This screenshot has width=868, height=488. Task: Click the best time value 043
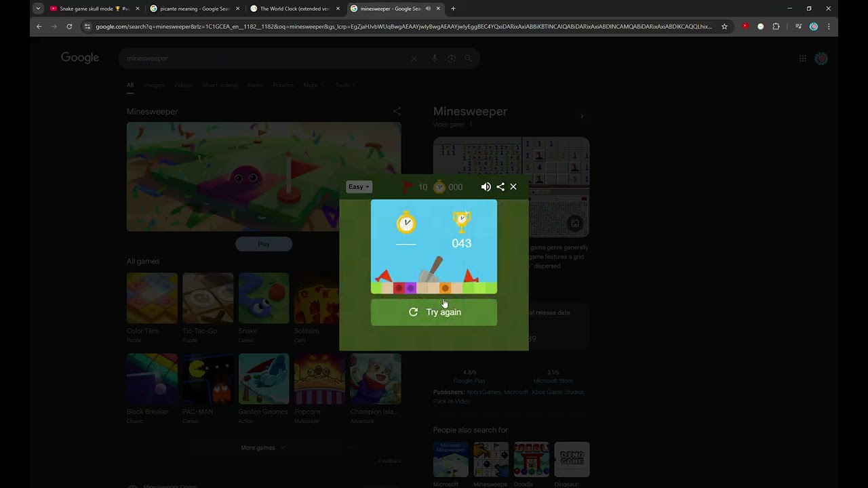[462, 243]
